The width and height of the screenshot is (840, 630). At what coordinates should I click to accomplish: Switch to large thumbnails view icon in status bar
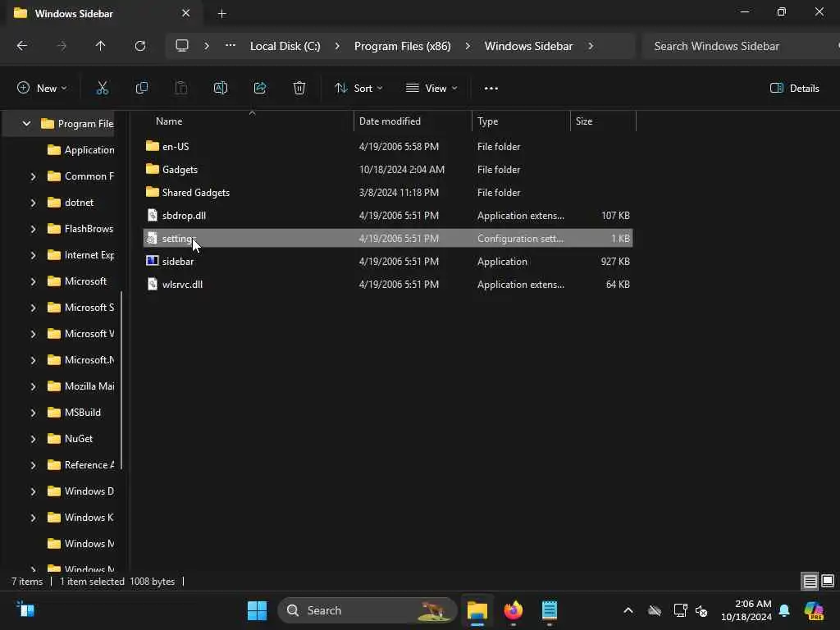828,582
